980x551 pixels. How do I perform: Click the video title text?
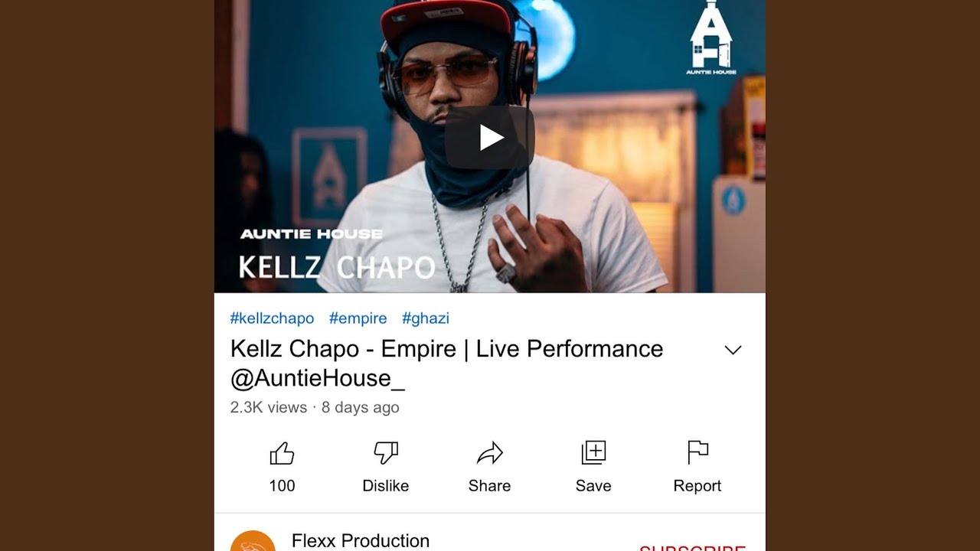click(447, 364)
